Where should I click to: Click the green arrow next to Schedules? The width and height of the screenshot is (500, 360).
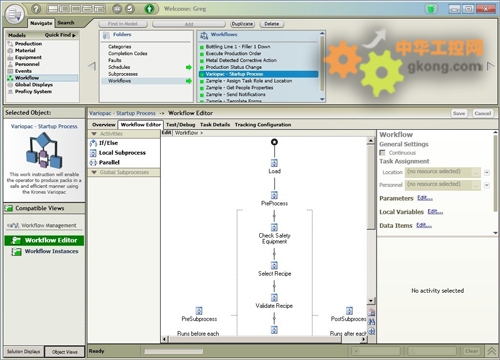[189, 67]
